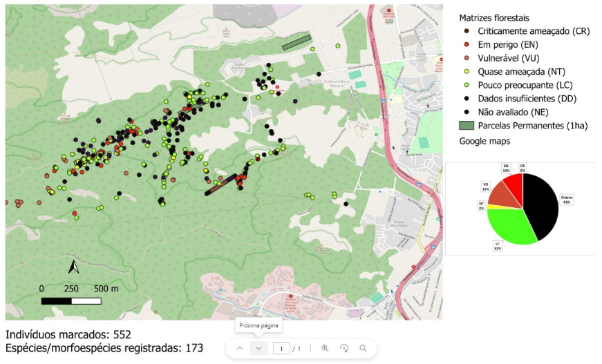Click the green permanent plot rectangle on map
The image size is (602, 364).
click(x=297, y=42)
